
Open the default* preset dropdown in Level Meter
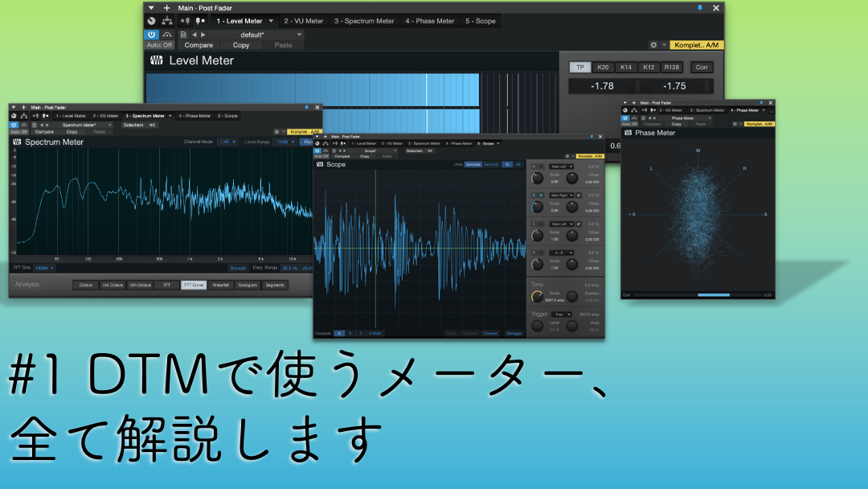click(x=257, y=35)
